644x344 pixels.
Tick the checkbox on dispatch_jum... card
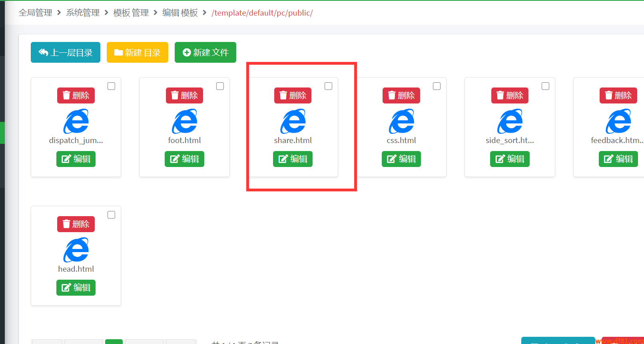(112, 86)
